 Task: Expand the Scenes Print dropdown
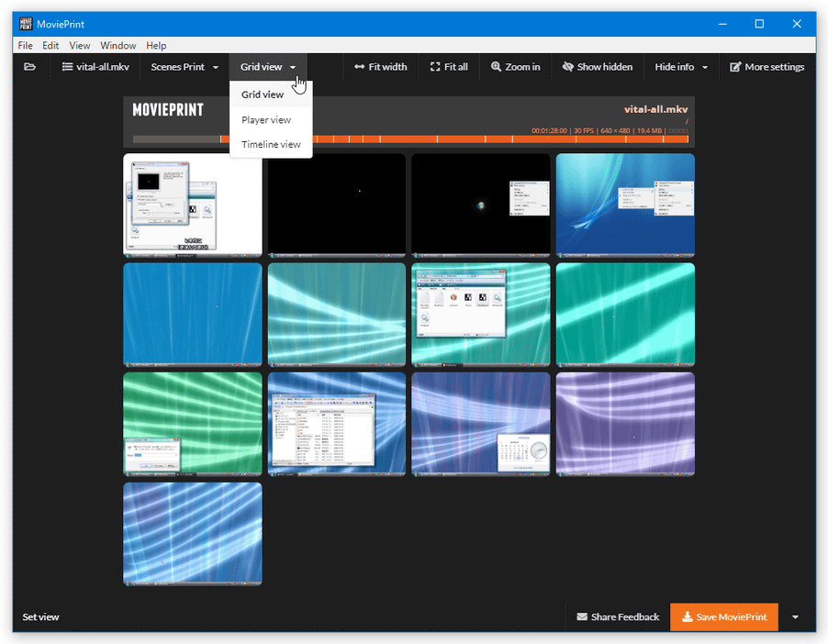coord(185,67)
